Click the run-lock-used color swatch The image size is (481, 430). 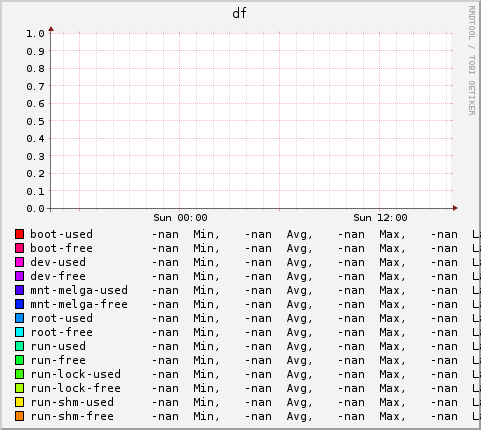coord(19,374)
